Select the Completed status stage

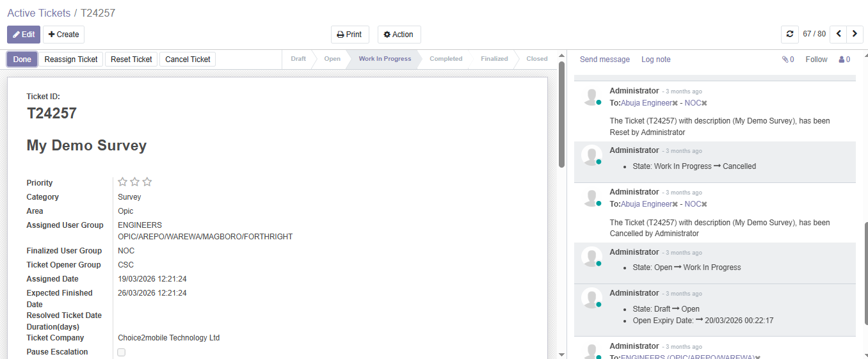(446, 59)
